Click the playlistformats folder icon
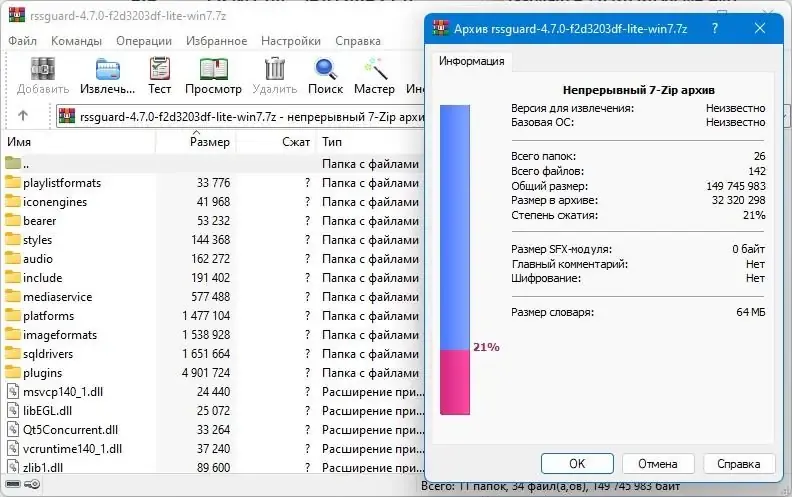This screenshot has height=497, width=792. 13,182
